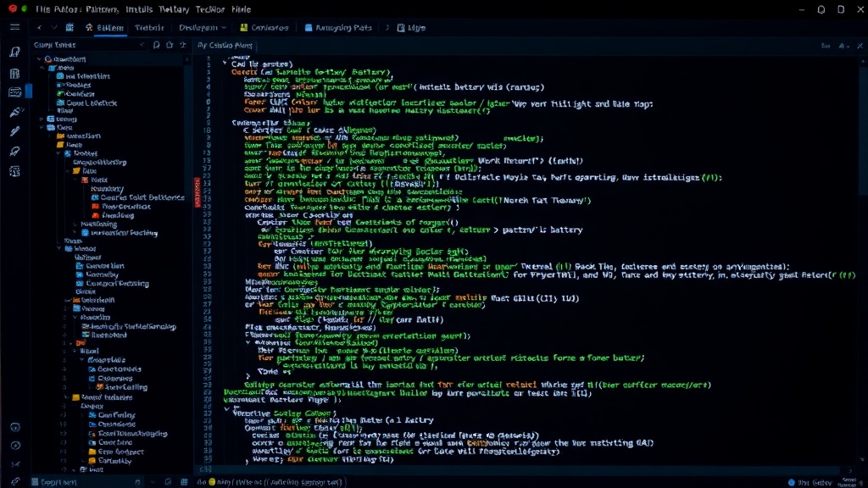Open the File menu

[x=42, y=8]
